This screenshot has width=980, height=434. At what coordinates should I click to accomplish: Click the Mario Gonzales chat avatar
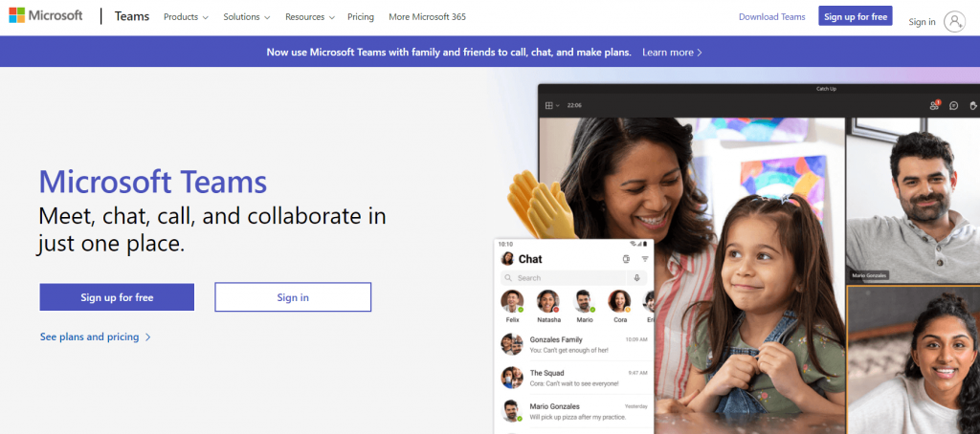512,411
